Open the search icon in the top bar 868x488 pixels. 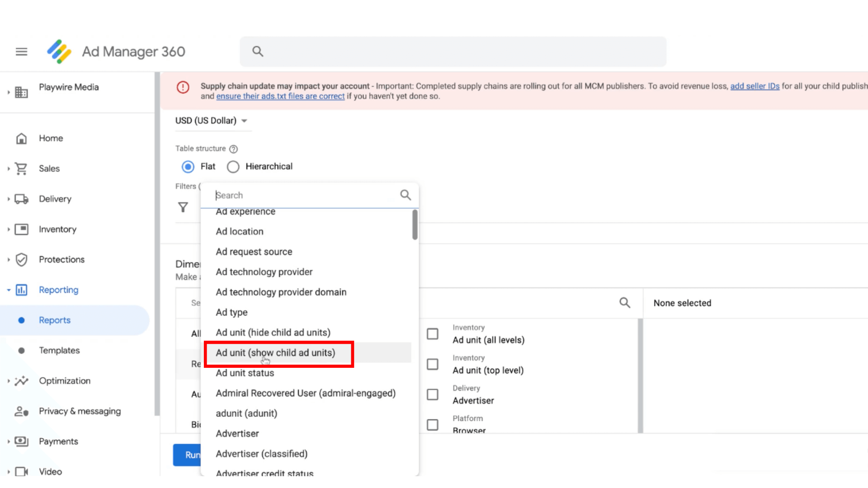257,51
